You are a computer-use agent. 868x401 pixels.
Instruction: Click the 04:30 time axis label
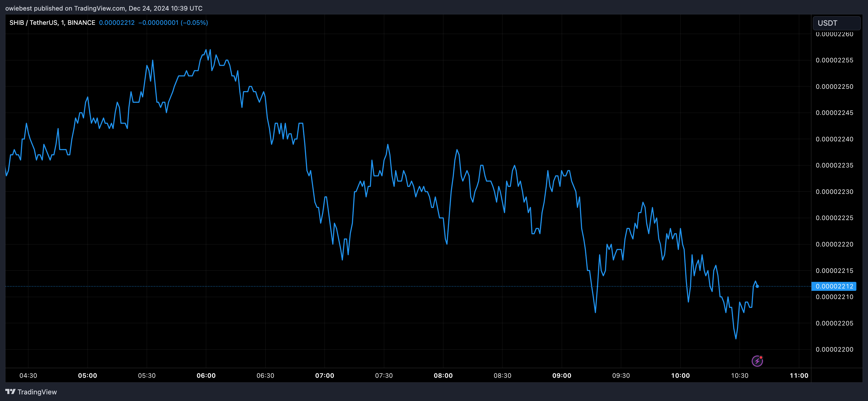tap(28, 375)
